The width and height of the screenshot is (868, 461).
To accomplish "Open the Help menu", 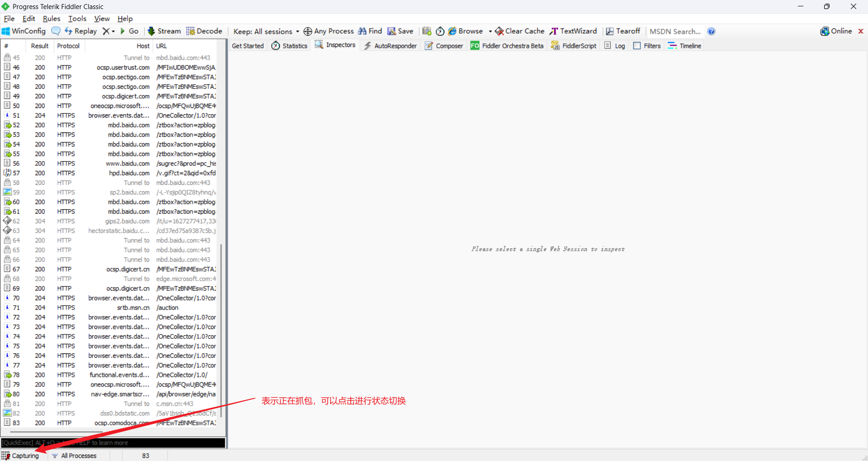I will 125,19.
